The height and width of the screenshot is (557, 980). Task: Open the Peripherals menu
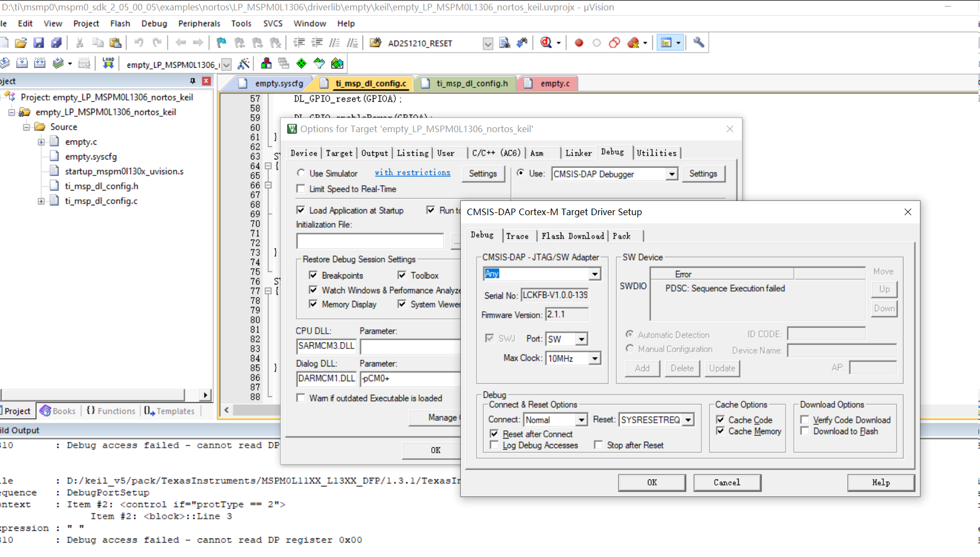coord(199,23)
